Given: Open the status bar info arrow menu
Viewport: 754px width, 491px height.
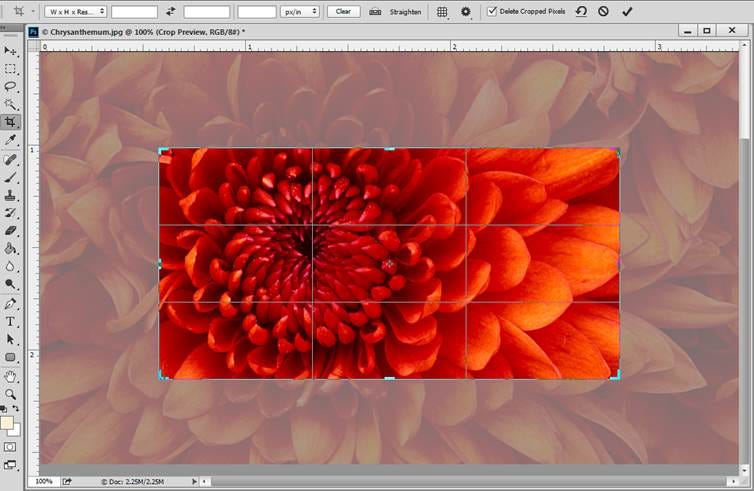Looking at the screenshot, I should click(x=194, y=481).
